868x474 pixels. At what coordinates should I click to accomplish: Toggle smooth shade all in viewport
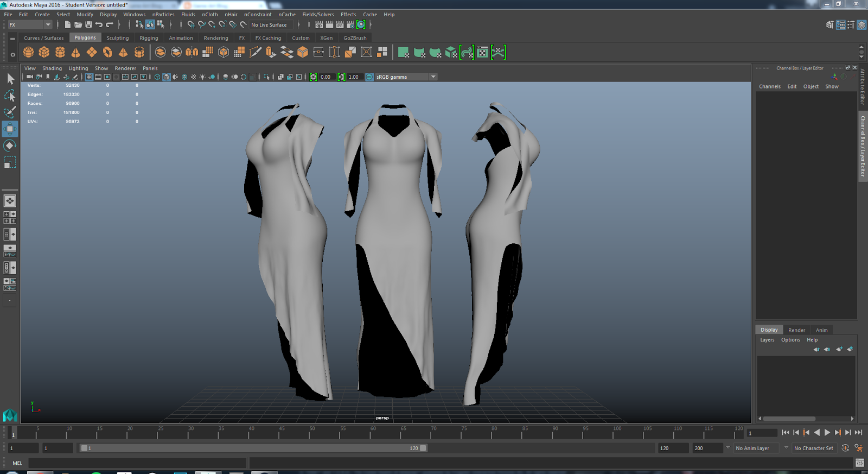pyautogui.click(x=167, y=77)
